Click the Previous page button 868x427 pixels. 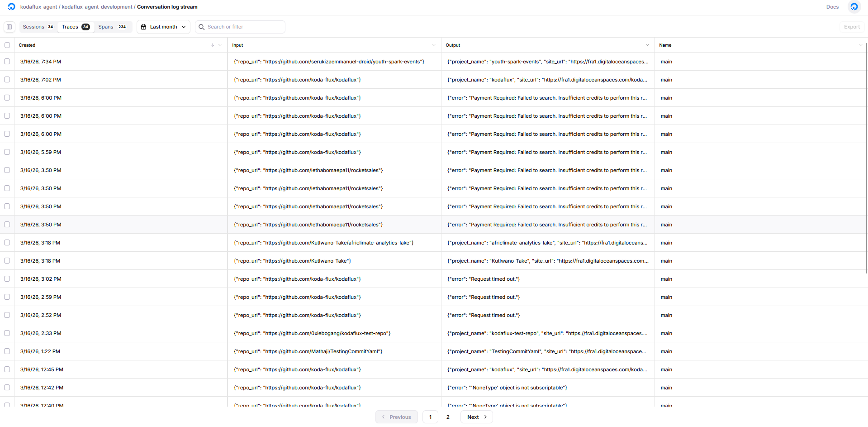[397, 417]
